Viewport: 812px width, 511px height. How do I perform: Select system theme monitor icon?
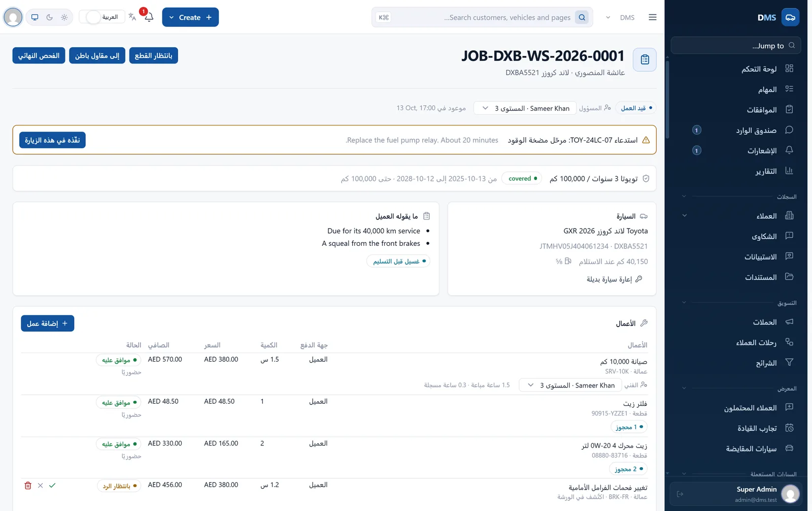(35, 17)
